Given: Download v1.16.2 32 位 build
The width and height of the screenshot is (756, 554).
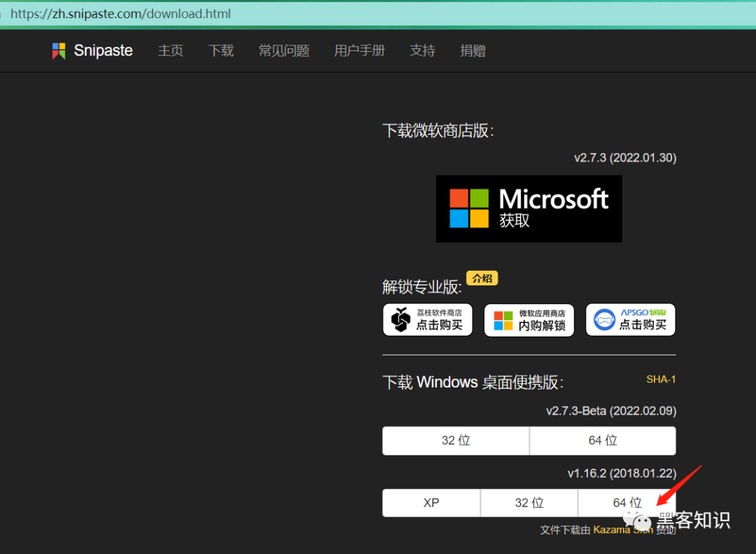Looking at the screenshot, I should click(x=529, y=503).
